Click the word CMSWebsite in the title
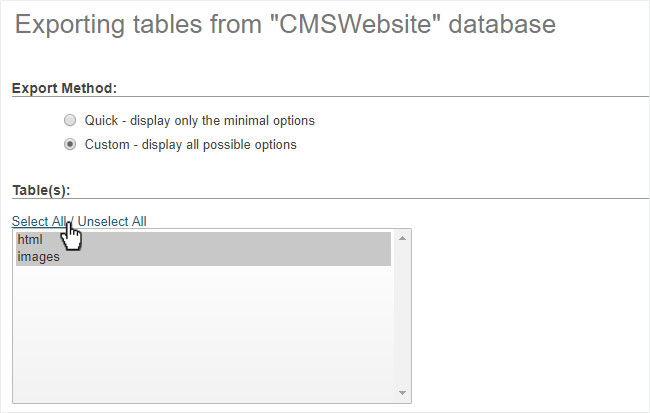The width and height of the screenshot is (650, 413). point(355,24)
